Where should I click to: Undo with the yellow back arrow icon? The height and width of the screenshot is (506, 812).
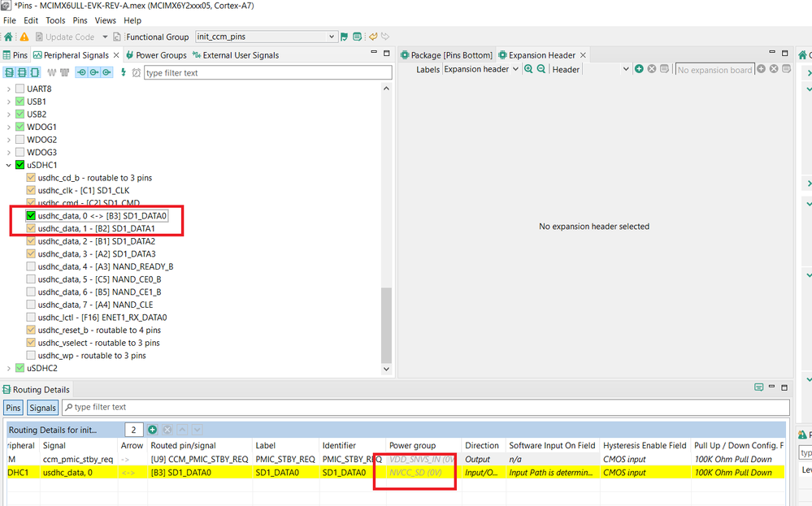(373, 37)
